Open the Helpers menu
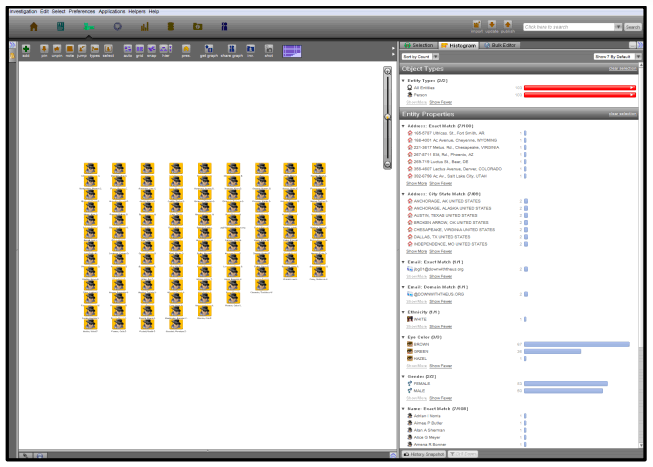 coord(137,11)
